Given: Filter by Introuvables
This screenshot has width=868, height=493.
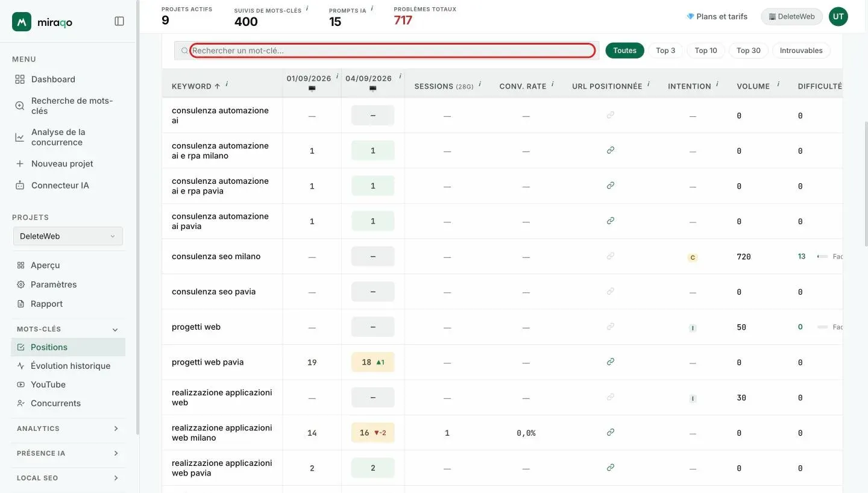Looking at the screenshot, I should pos(801,51).
